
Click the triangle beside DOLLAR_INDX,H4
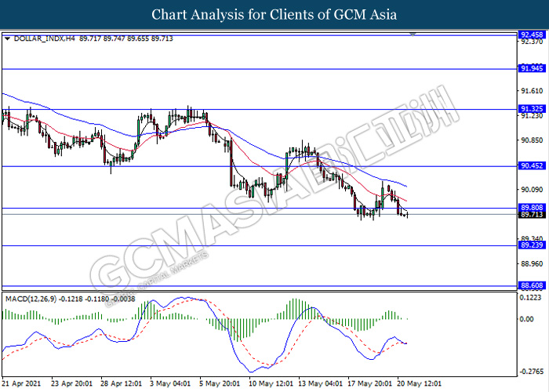pyautogui.click(x=7, y=38)
